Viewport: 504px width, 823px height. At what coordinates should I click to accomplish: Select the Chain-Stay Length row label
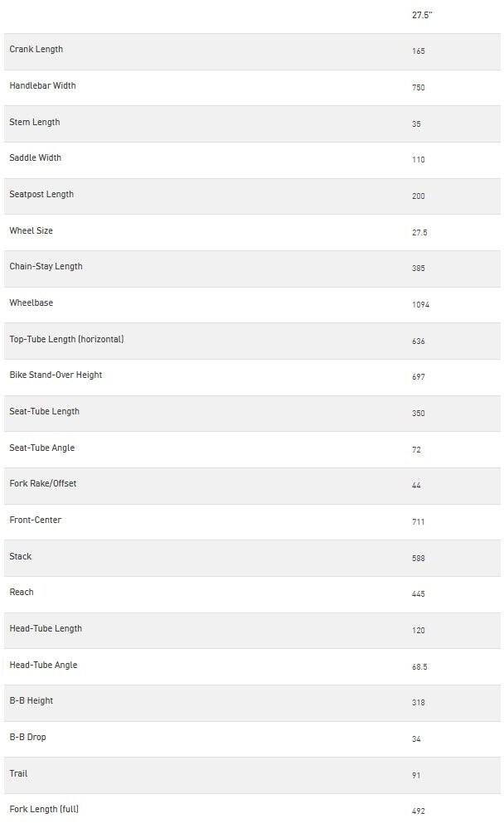(46, 267)
